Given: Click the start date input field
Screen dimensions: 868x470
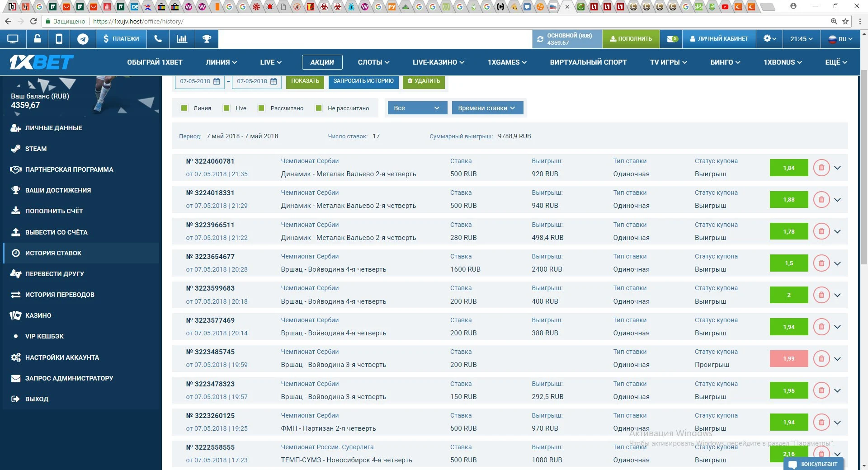Looking at the screenshot, I should click(x=199, y=81).
